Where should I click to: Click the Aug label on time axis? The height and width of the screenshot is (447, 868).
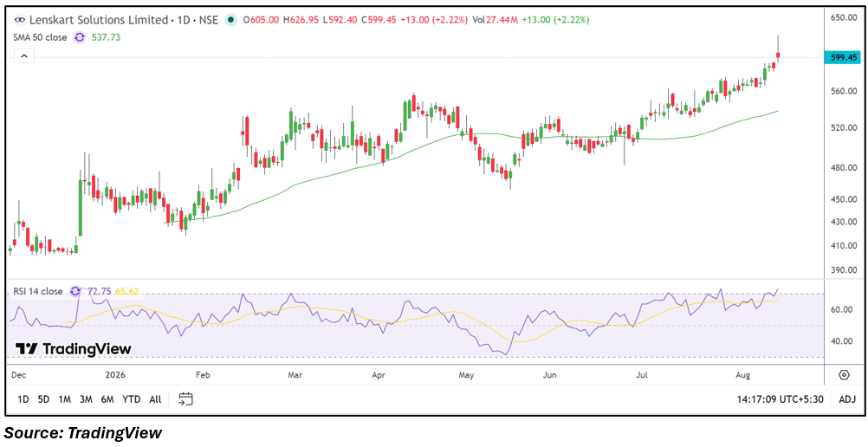(743, 376)
